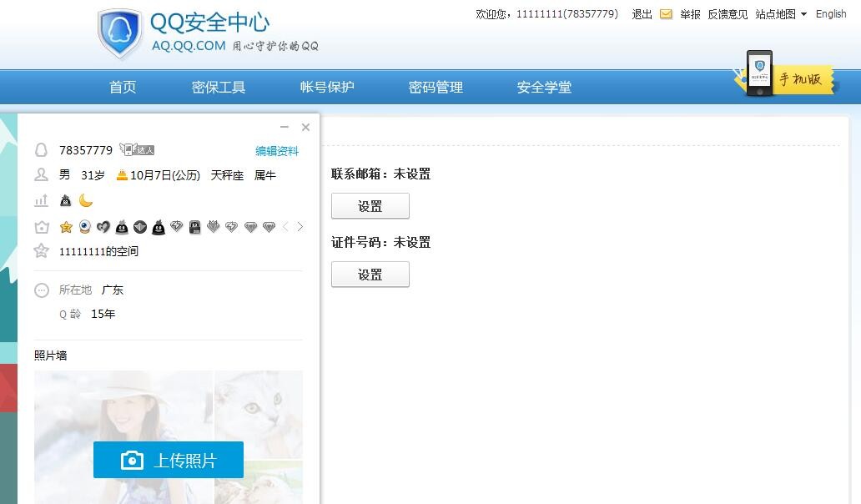Viewport: 861px width, 504px height.
Task: Open the 反馈意见 feedback link
Action: click(728, 14)
